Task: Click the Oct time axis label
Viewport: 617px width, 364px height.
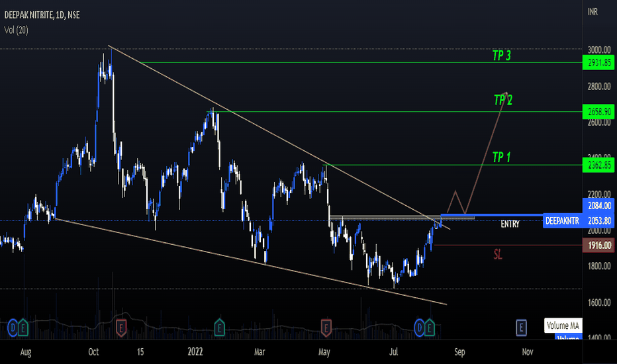Action: [93, 352]
